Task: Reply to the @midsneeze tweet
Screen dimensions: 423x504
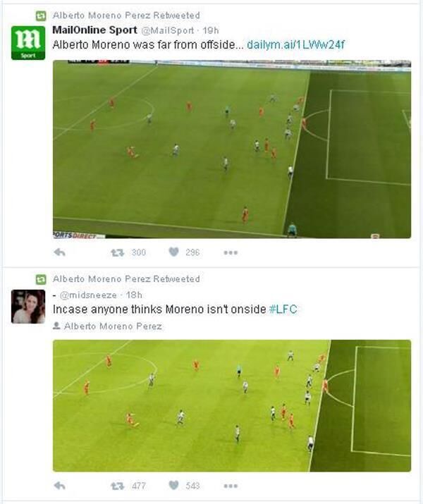Action: (60, 486)
